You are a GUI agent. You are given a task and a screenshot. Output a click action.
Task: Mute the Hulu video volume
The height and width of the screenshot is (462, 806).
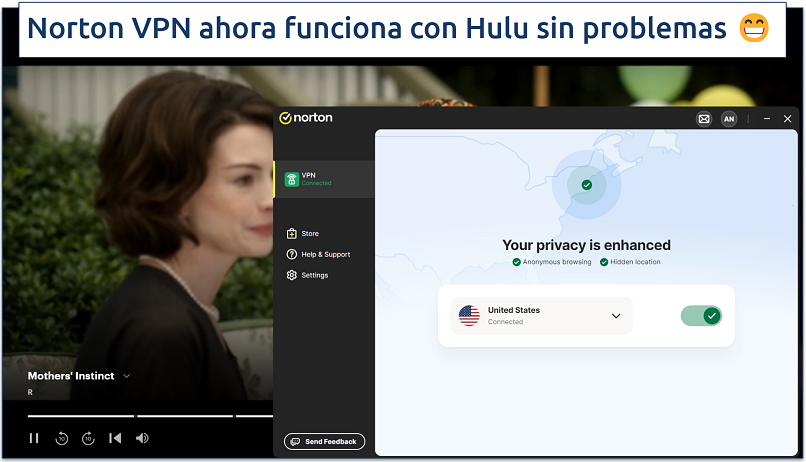(142, 438)
